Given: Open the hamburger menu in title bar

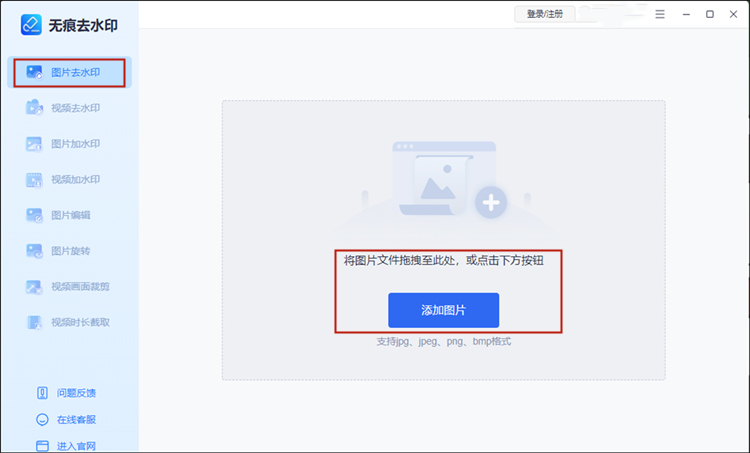Looking at the screenshot, I should pyautogui.click(x=660, y=14).
